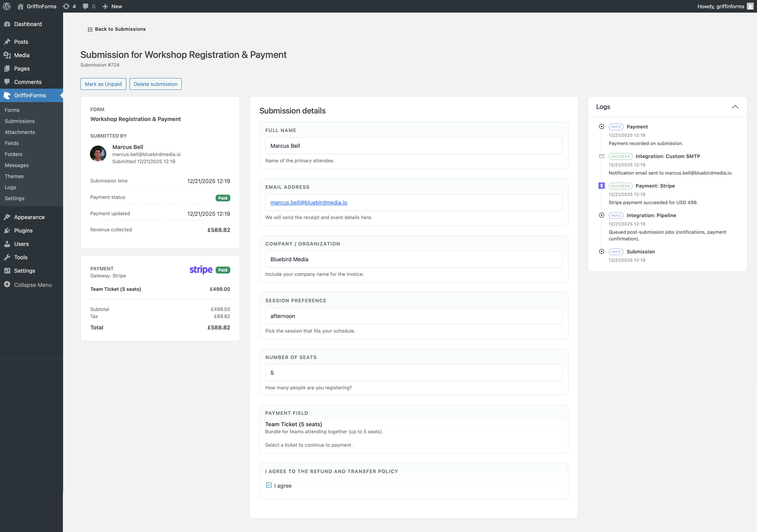757x532 pixels.
Task: Collapse the Logs panel with the chevron
Action: (x=735, y=107)
